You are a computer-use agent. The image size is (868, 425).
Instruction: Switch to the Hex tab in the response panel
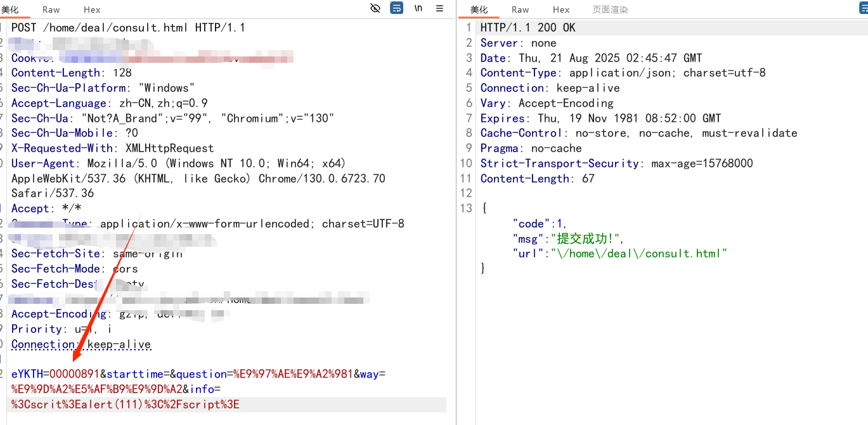coord(561,10)
